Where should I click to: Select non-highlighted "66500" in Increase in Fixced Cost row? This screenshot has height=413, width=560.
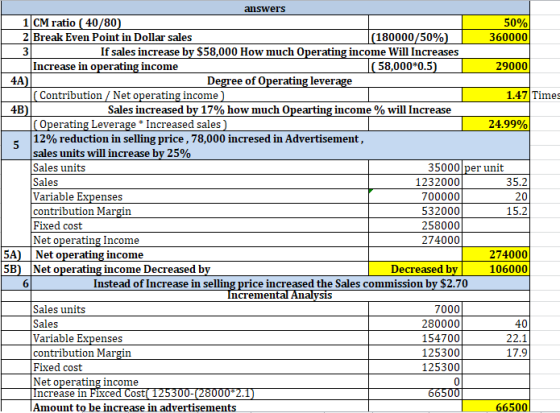(x=415, y=393)
